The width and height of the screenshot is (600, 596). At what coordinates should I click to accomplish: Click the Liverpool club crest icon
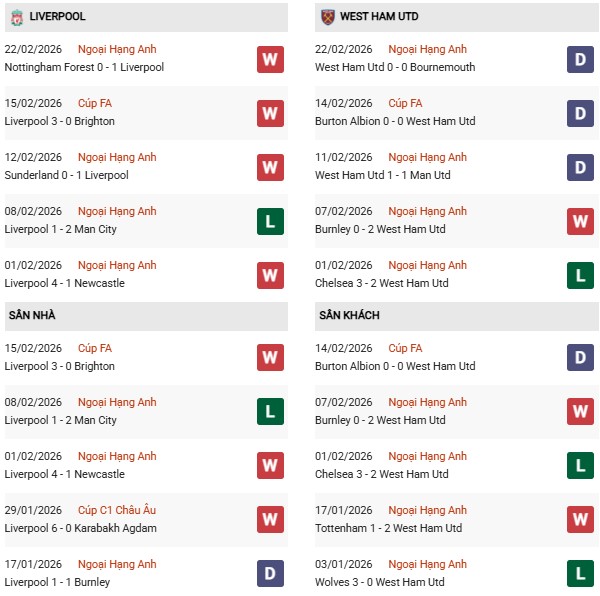[x=16, y=17]
